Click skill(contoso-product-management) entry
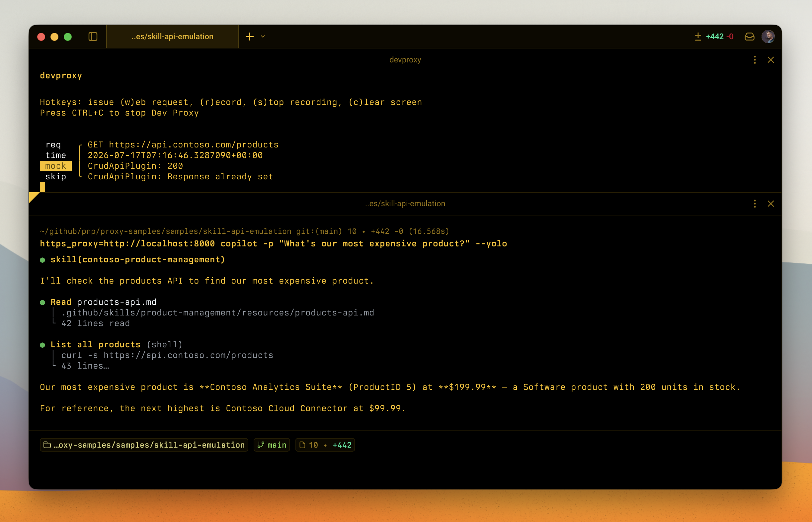This screenshot has width=812, height=522. (137, 260)
